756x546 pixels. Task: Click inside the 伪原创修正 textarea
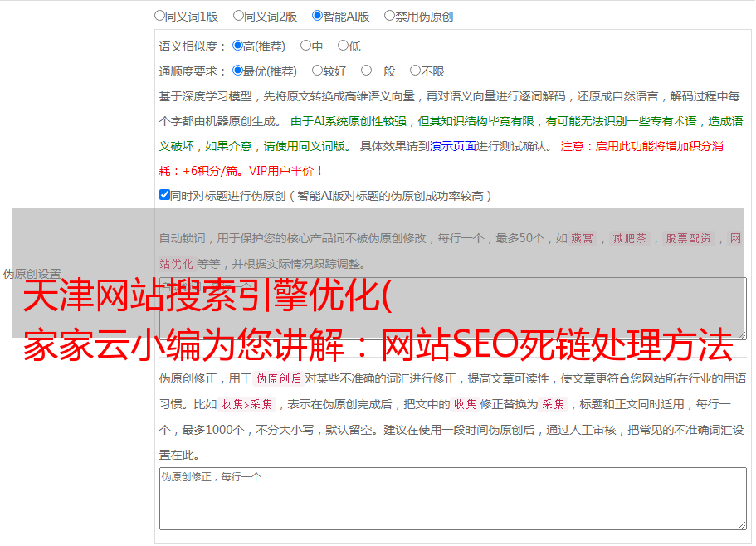coord(453,499)
